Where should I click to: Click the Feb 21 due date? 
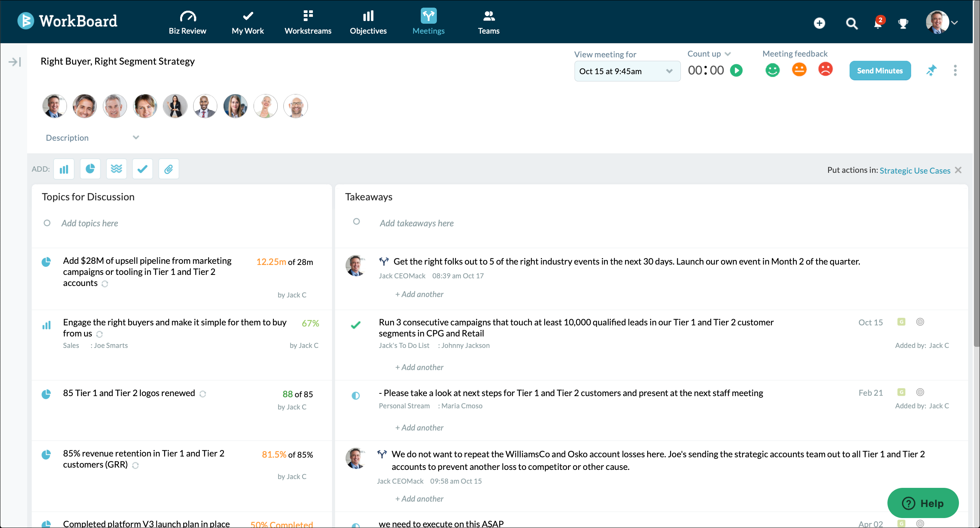(871, 393)
